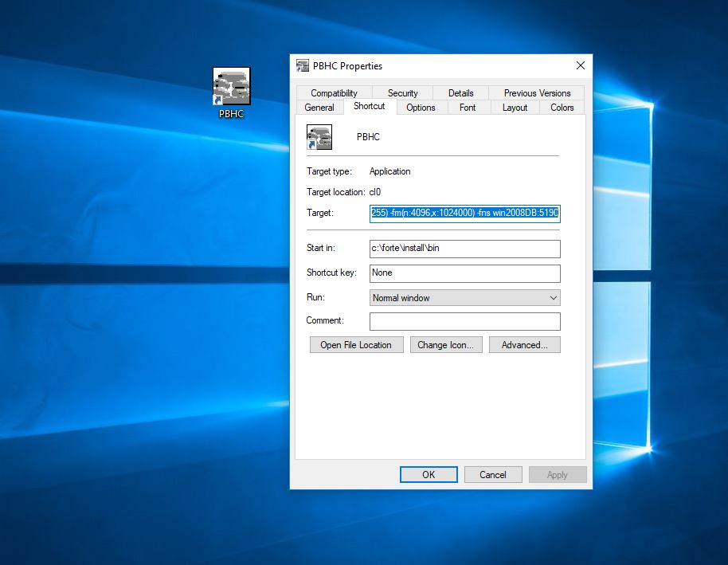The width and height of the screenshot is (728, 565).
Task: Focus the Shortcut key field
Action: point(464,273)
